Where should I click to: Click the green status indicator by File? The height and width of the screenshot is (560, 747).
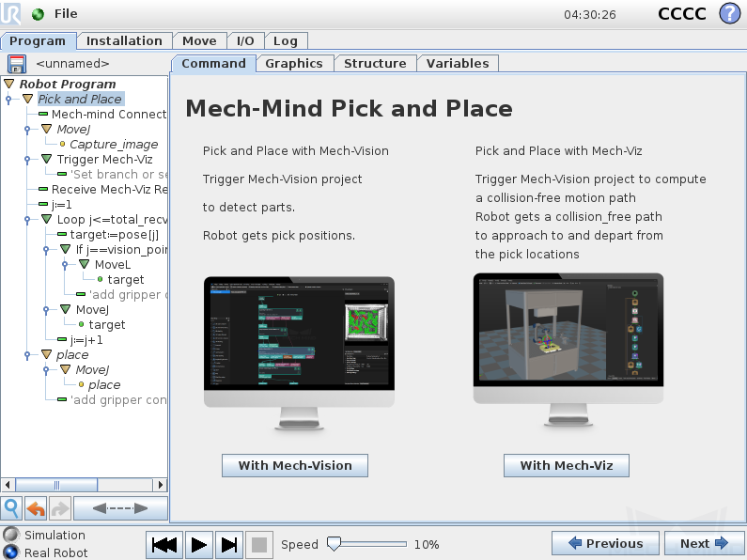(38, 14)
